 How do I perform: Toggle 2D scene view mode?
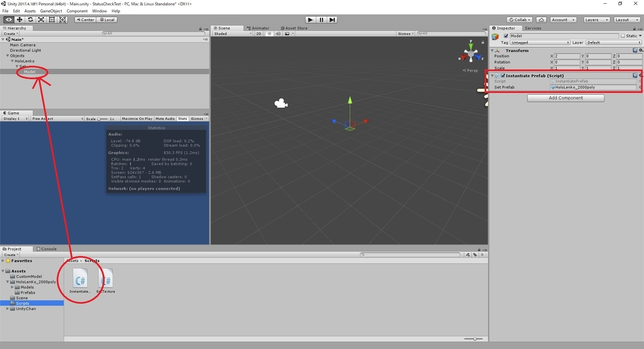point(259,34)
